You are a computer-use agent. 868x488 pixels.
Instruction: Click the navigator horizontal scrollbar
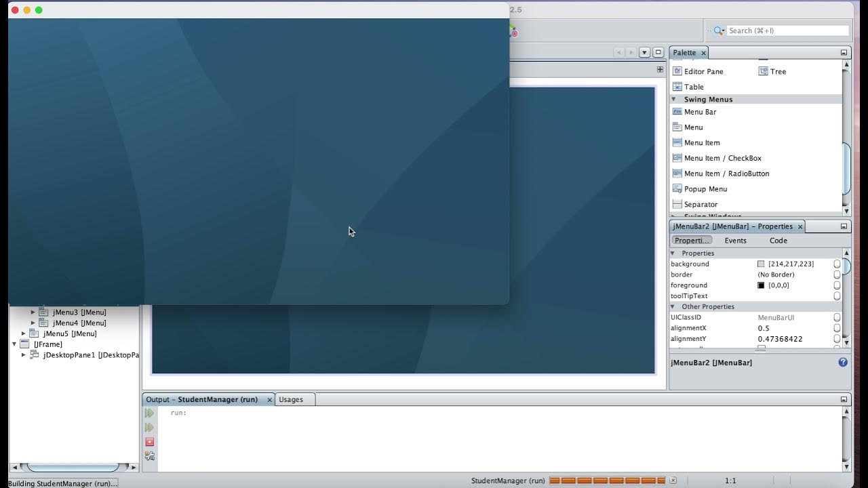[x=74, y=467]
